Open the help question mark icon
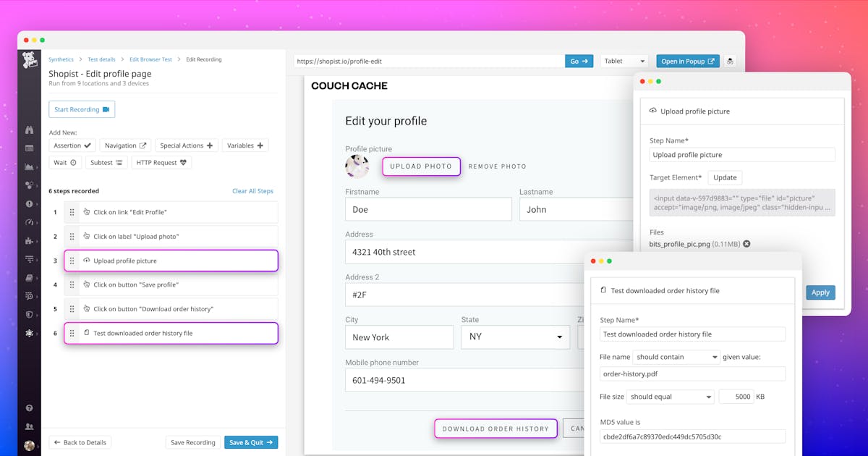 coord(30,408)
